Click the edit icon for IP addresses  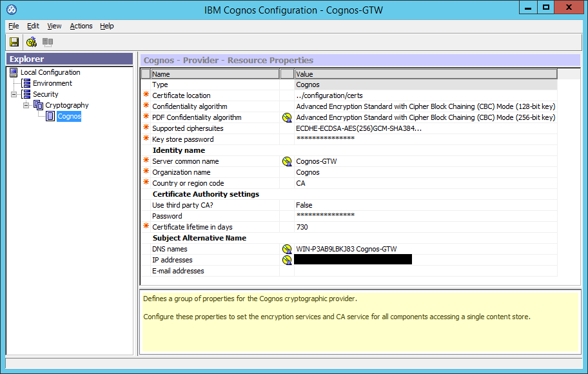click(x=287, y=260)
